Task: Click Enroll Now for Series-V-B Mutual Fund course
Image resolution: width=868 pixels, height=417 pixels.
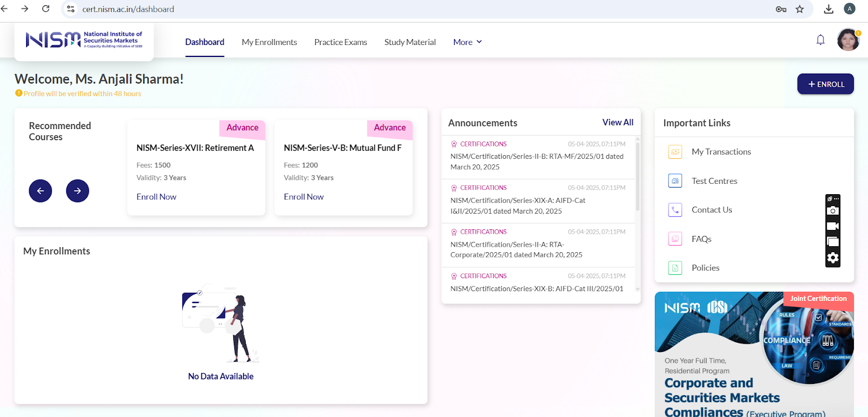Action: coord(304,197)
